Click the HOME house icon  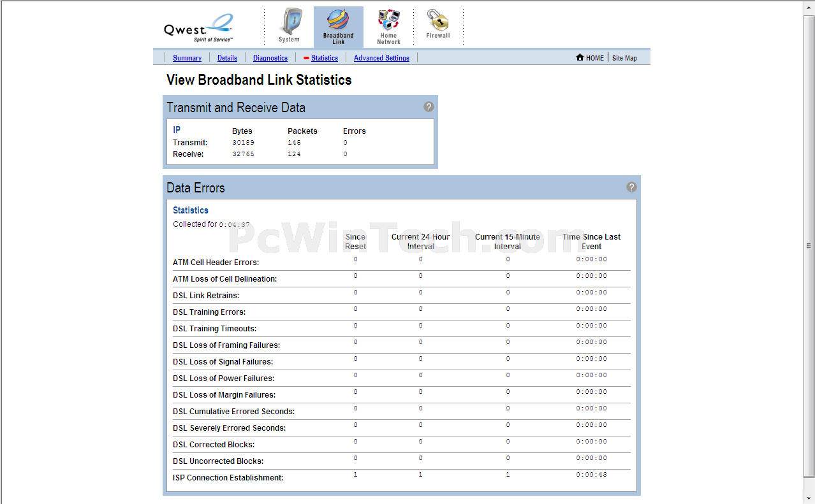click(x=580, y=57)
